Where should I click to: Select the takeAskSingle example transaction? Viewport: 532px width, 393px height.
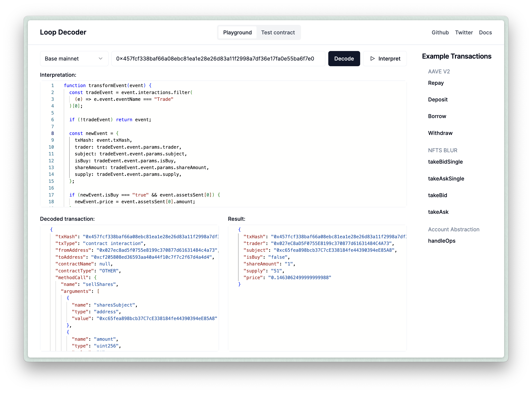(x=446, y=179)
